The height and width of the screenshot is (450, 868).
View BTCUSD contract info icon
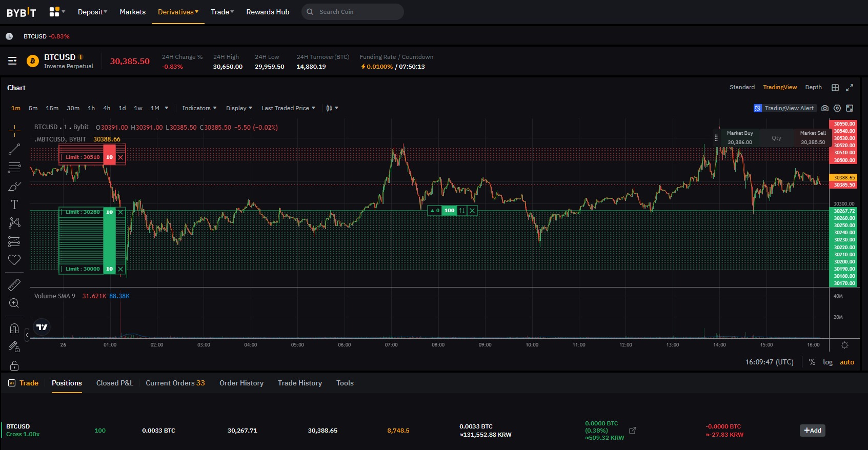click(80, 57)
